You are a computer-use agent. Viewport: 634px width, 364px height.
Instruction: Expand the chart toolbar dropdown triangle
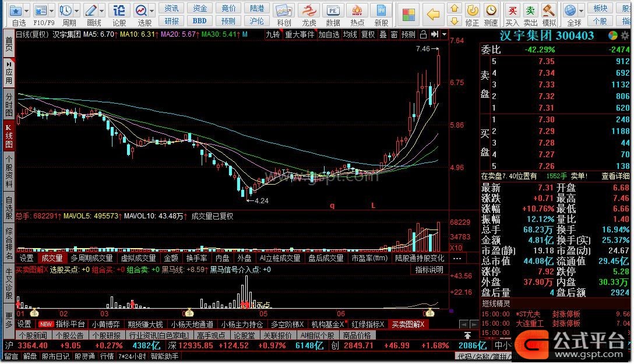point(445,35)
